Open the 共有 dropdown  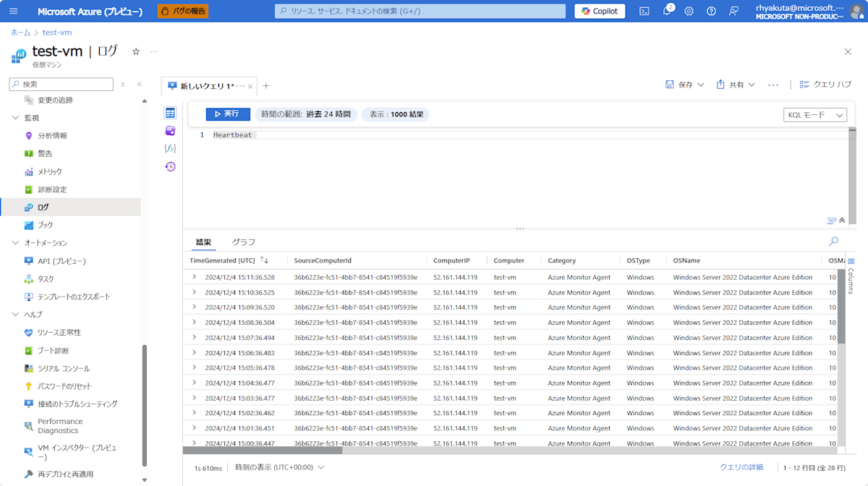click(x=736, y=85)
